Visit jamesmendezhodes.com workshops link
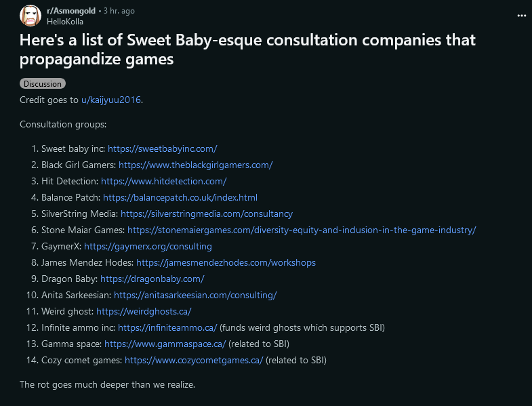The height and width of the screenshot is (406, 532). point(226,263)
